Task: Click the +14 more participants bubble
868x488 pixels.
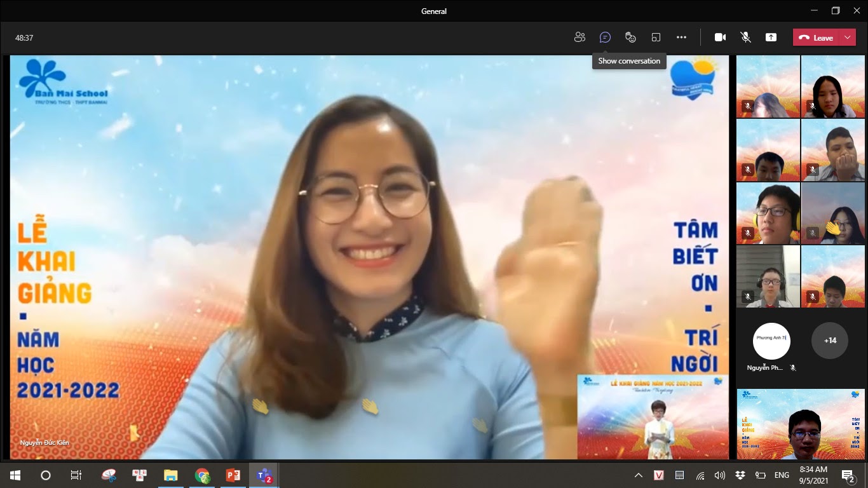Action: (830, 341)
